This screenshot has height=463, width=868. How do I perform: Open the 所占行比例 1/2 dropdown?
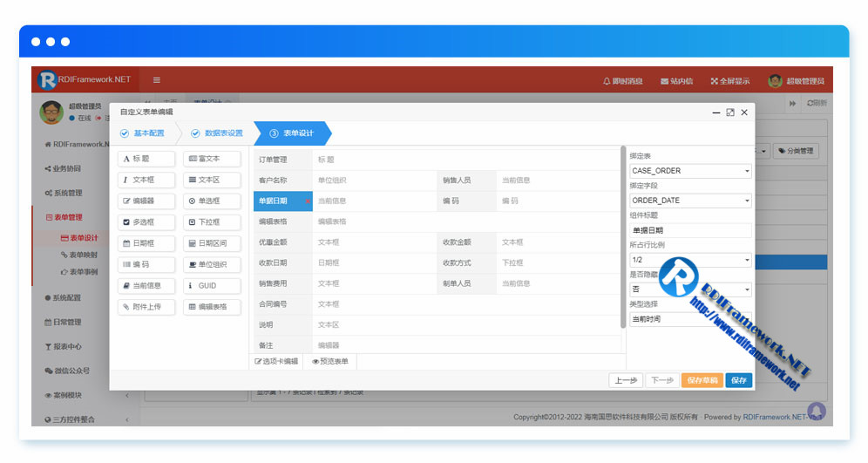tap(690, 259)
